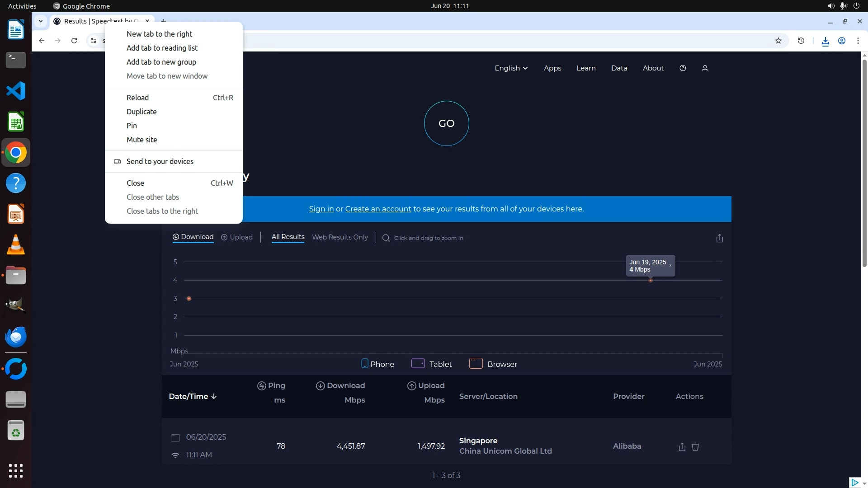The image size is (868, 488).
Task: Open the help question mark icon in site header
Action: [x=683, y=68]
